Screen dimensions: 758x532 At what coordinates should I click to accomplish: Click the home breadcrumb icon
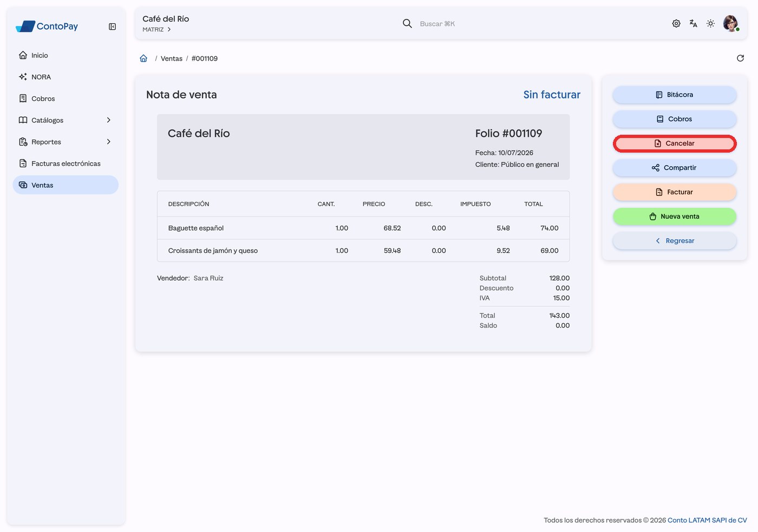click(x=143, y=58)
